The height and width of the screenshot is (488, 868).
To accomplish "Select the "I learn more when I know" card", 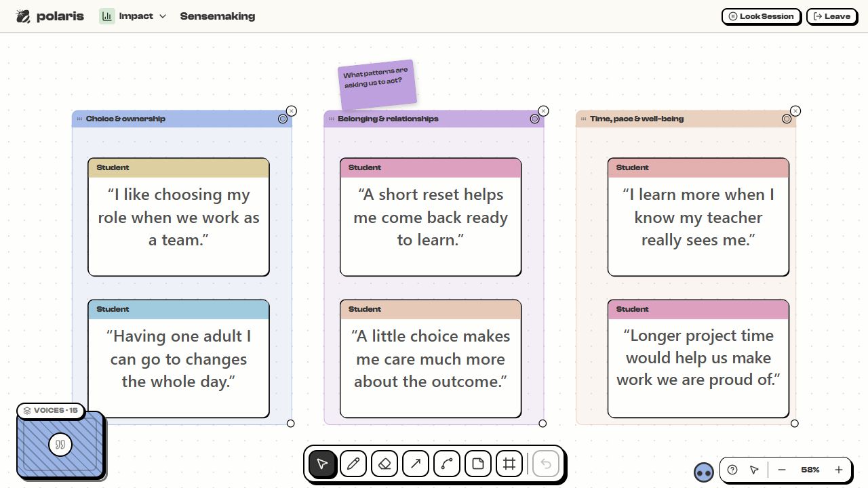I will (698, 217).
